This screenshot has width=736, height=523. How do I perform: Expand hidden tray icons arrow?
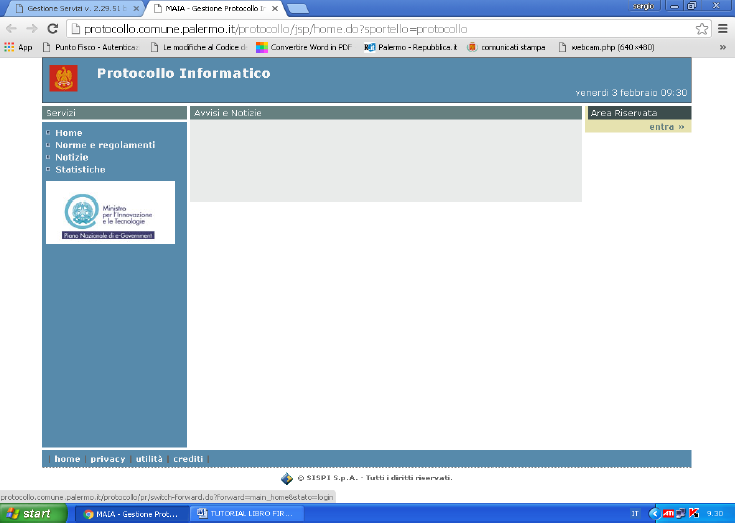654,514
